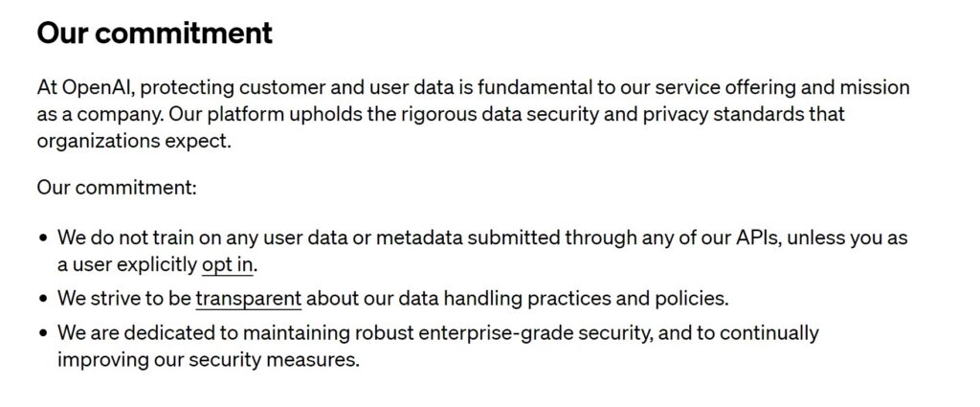Click "We are dedicated" in third bullet
Viewport: 980px width, 407px height.
click(130, 333)
